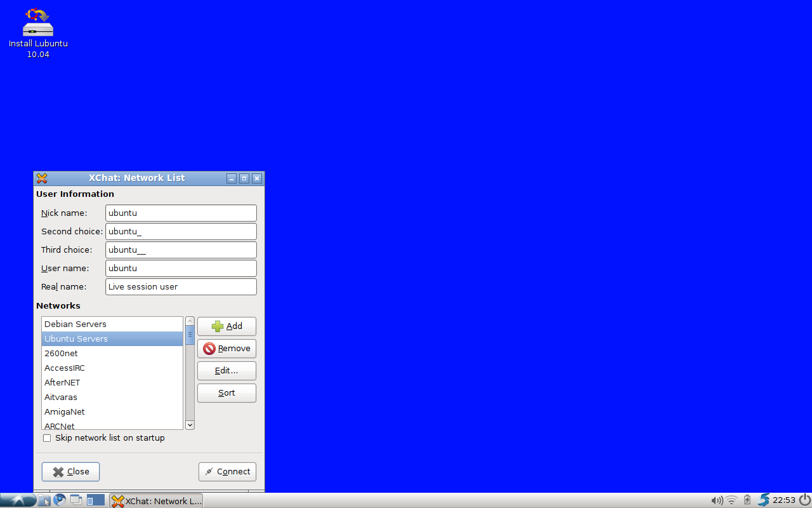Select AmigaNet in the network list
This screenshot has width=812, height=508.
[x=112, y=412]
